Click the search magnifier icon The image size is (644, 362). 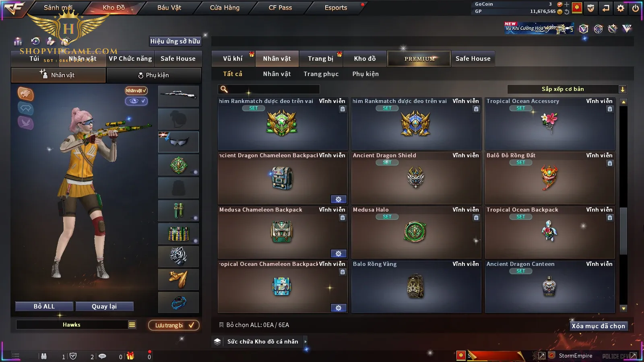coord(224,89)
